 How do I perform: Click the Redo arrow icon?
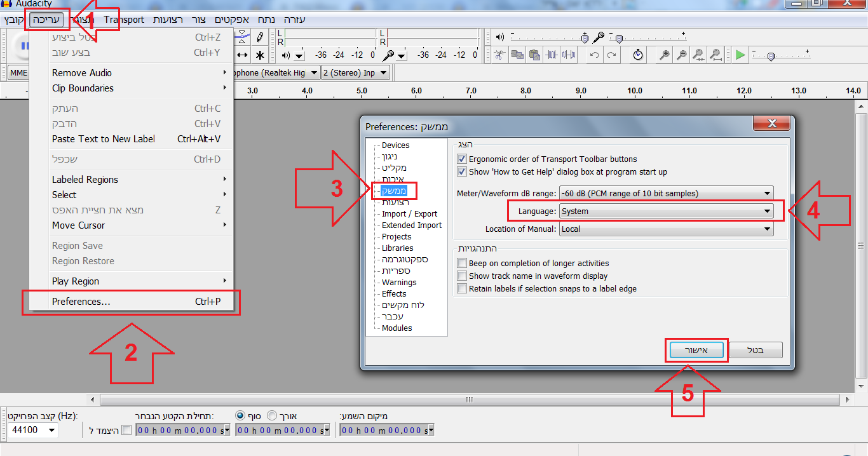pos(611,55)
